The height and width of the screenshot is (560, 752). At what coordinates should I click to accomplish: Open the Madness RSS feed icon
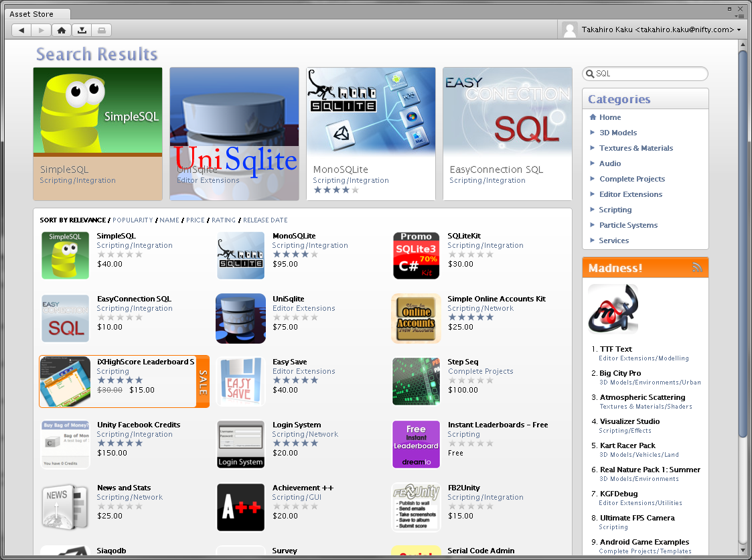697,267
